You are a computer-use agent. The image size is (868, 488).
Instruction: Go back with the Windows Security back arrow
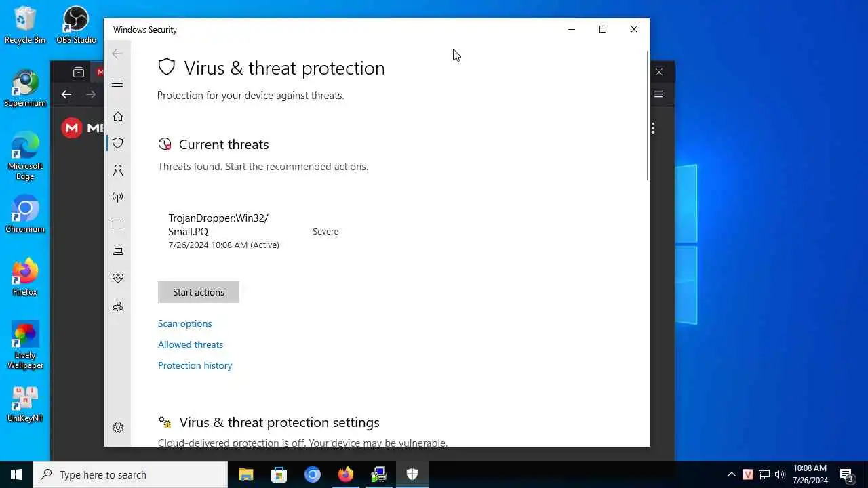(117, 54)
